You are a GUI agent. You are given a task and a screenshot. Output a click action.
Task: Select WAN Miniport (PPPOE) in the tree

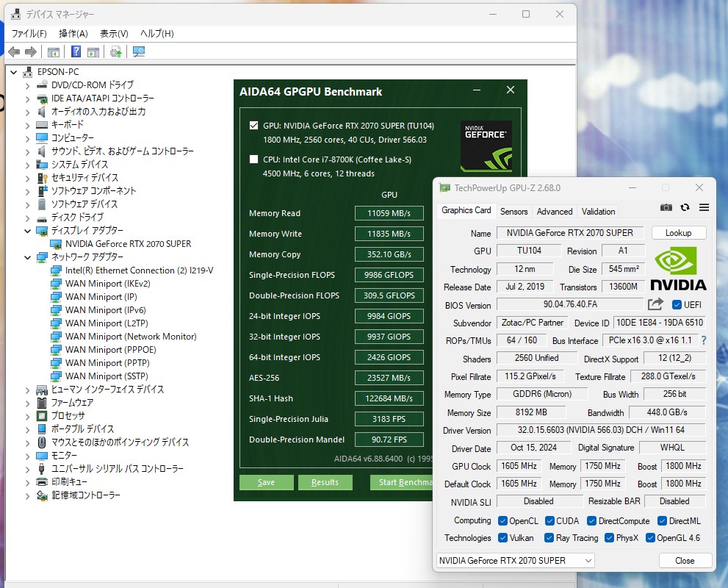(110, 350)
